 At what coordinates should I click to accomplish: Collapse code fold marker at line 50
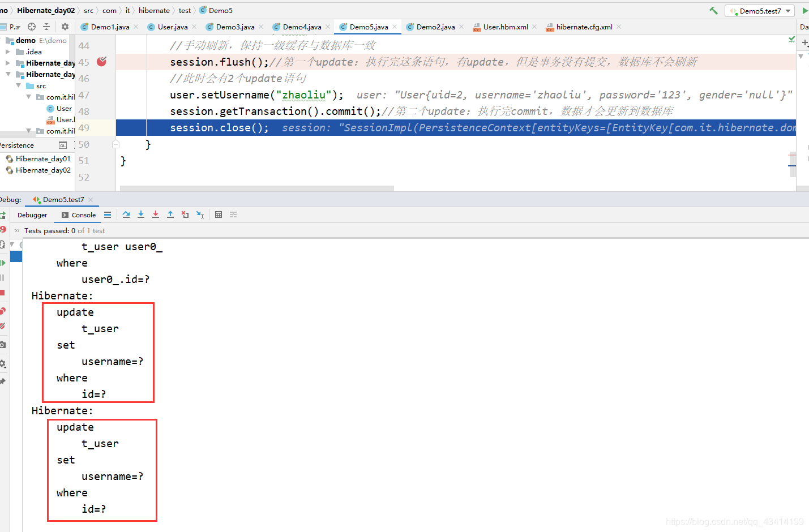point(115,144)
